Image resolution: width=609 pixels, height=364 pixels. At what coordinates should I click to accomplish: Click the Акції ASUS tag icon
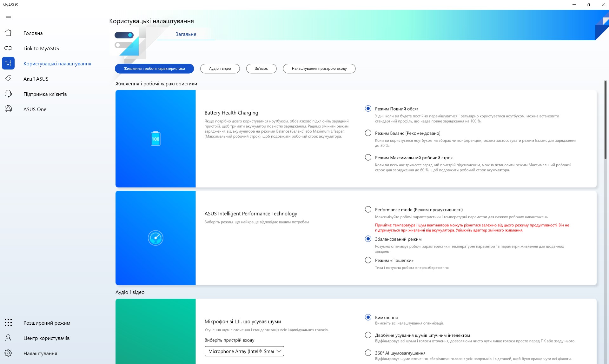[x=8, y=79]
